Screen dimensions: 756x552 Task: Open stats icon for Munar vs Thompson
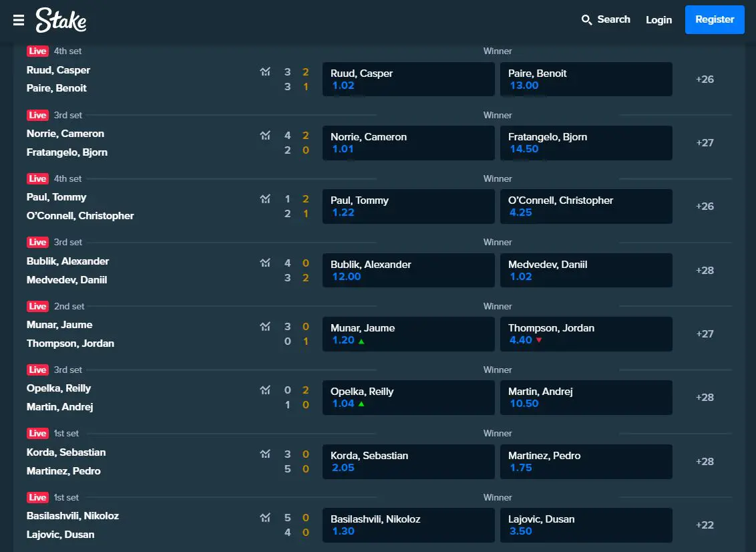(x=265, y=327)
